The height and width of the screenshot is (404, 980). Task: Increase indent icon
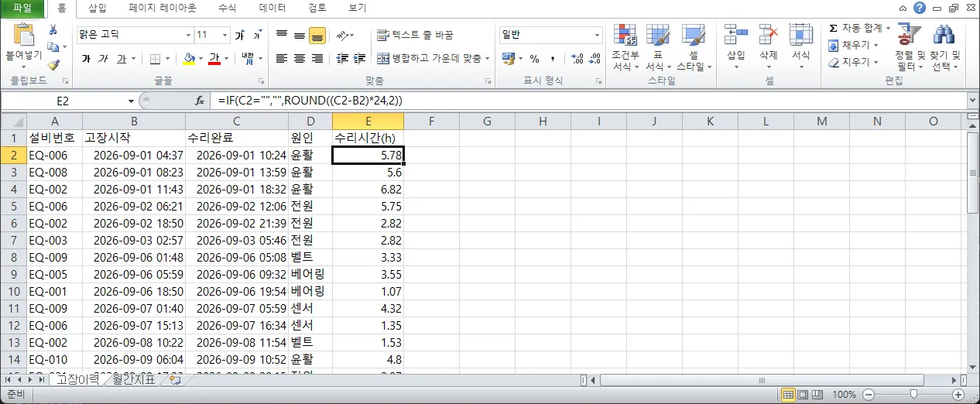359,59
